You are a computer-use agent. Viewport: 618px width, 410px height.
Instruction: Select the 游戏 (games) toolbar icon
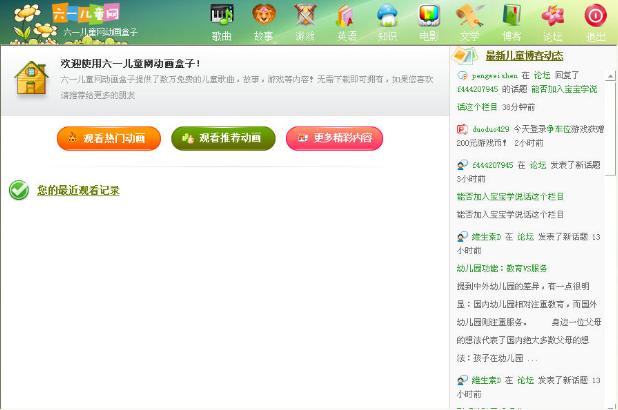coord(305,20)
